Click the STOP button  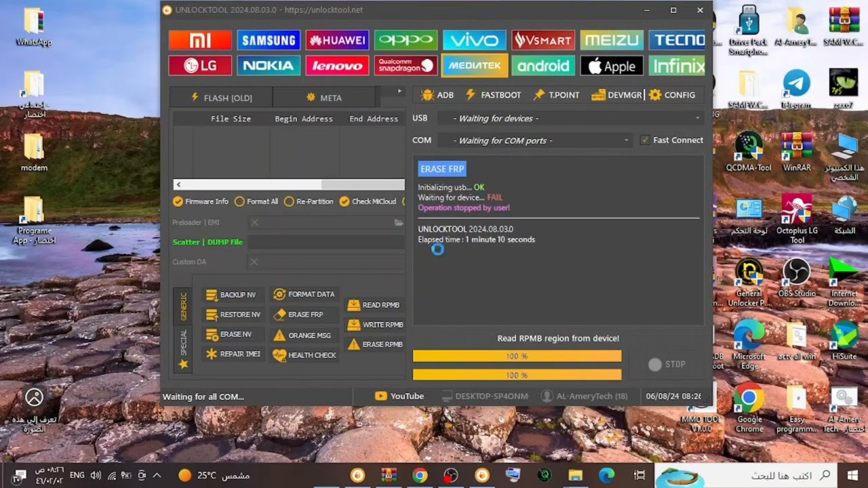point(667,364)
